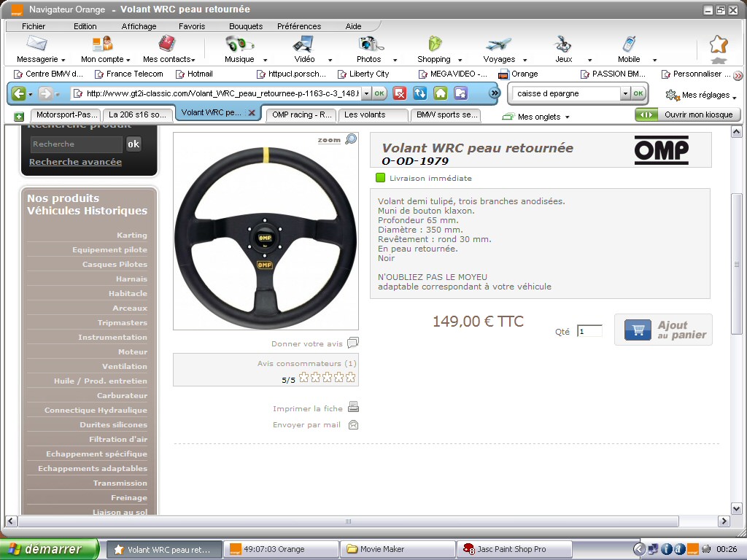Screen dimensions: 747x560
Task: Go to the home page icon
Action: pyautogui.click(x=440, y=93)
